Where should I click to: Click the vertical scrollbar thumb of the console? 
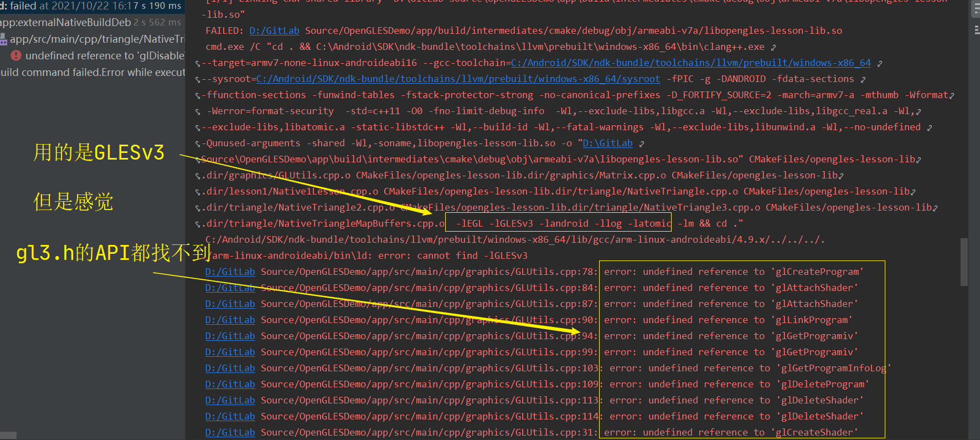tap(964, 262)
